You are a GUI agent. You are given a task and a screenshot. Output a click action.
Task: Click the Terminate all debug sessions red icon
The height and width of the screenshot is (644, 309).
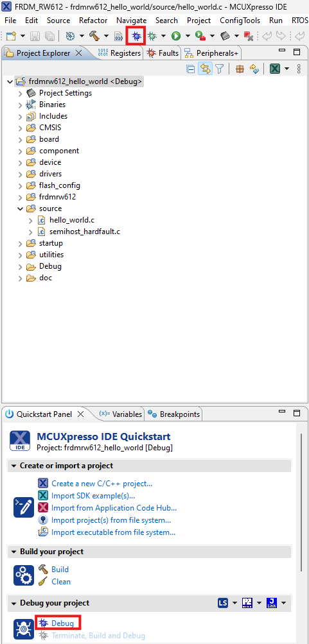coord(249,36)
